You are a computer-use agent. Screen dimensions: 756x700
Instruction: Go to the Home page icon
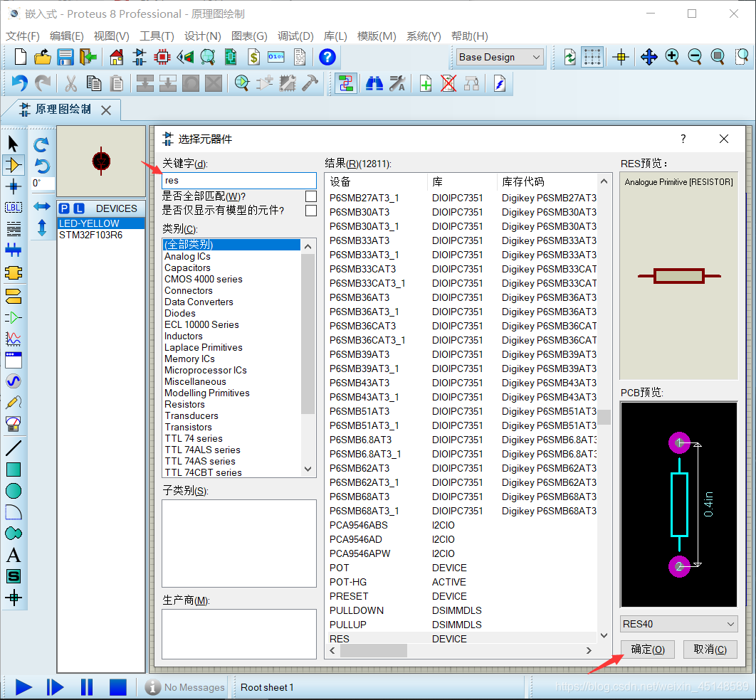click(x=116, y=57)
